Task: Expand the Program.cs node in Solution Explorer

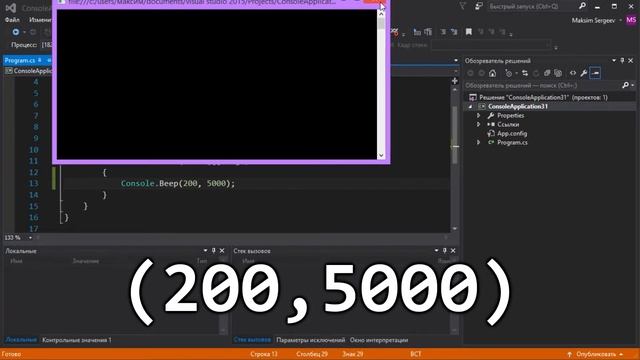Action: (479, 142)
